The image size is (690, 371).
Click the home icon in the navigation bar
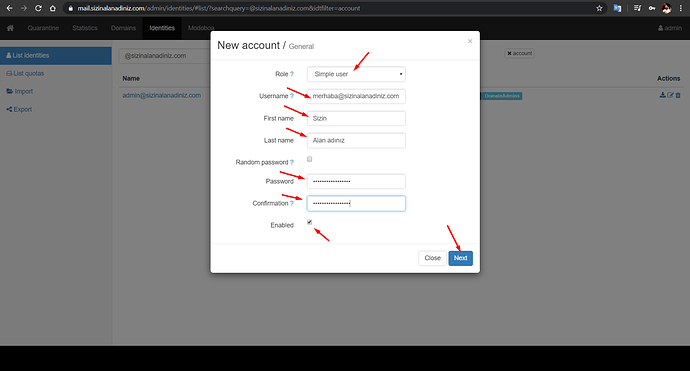(x=10, y=28)
